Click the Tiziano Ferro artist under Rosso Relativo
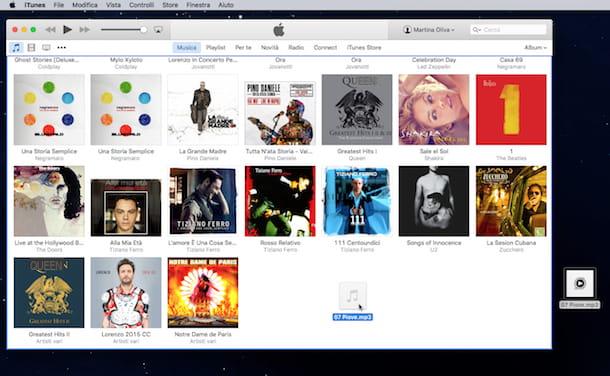This screenshot has width=610, height=376. coord(280,250)
